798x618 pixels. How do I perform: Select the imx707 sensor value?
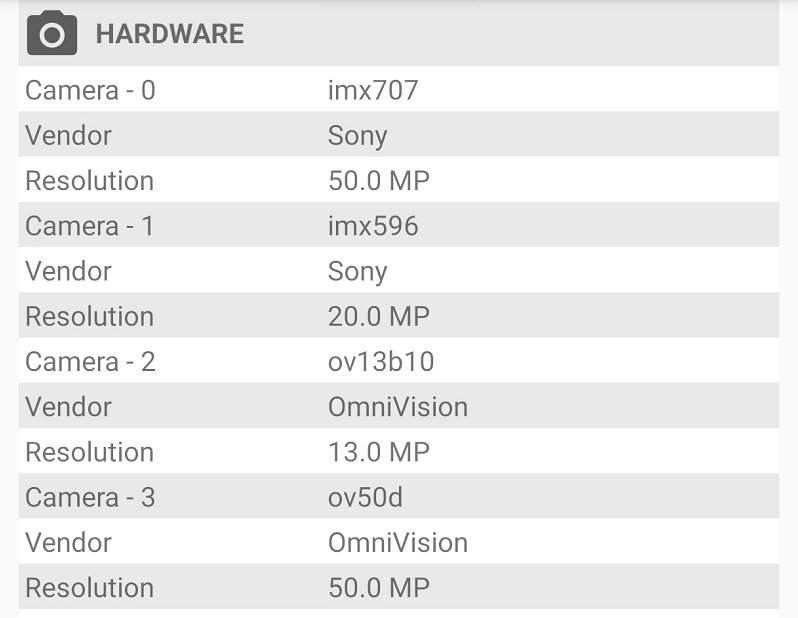[373, 90]
